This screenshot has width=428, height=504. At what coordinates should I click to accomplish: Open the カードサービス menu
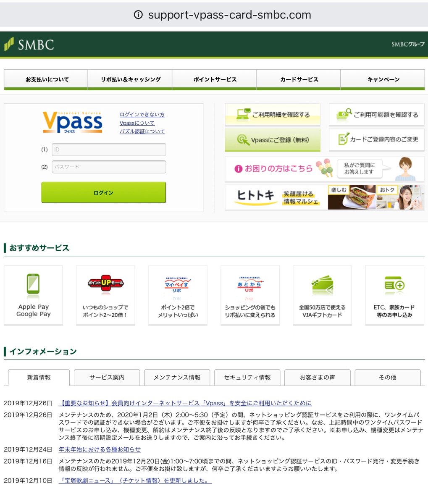click(x=299, y=79)
